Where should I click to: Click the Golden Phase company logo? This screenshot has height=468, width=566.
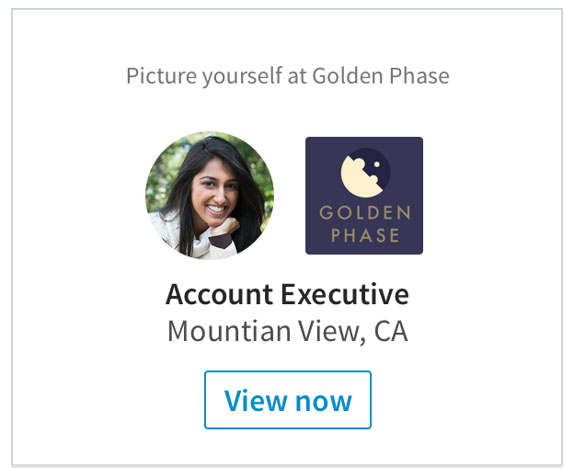(x=364, y=196)
